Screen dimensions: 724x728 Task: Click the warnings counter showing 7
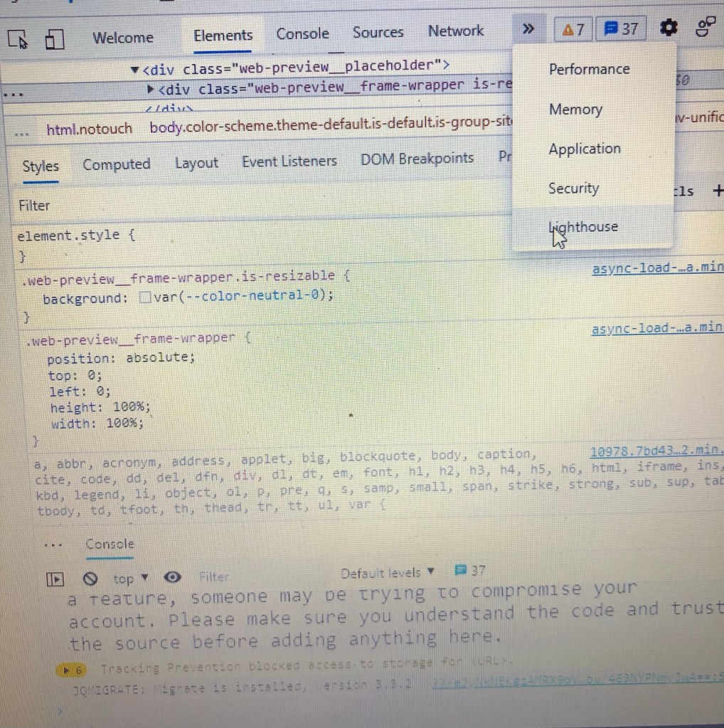[573, 29]
